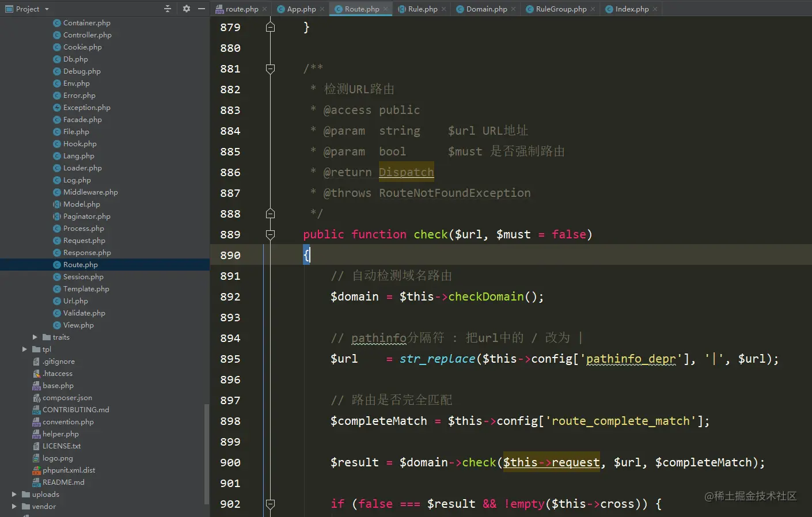Click the Exception.php file icon
The height and width of the screenshot is (517, 812).
[57, 108]
